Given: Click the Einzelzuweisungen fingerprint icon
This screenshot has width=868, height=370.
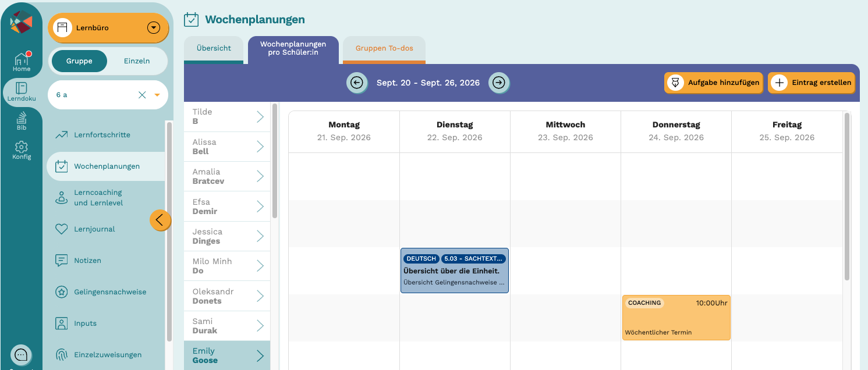Looking at the screenshot, I should tap(62, 355).
